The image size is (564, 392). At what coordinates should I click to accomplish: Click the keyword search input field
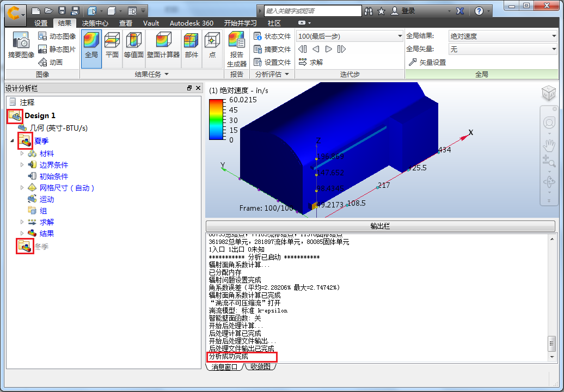313,11
